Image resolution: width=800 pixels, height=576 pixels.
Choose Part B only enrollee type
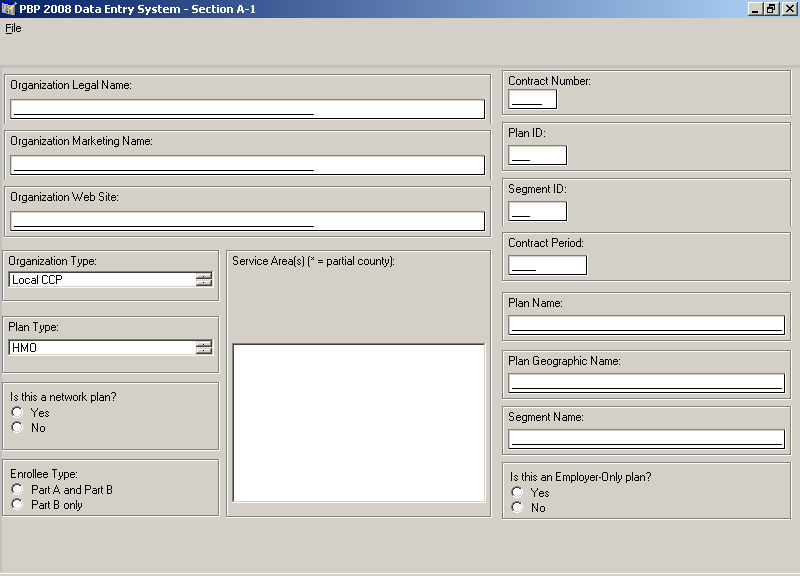coord(17,505)
